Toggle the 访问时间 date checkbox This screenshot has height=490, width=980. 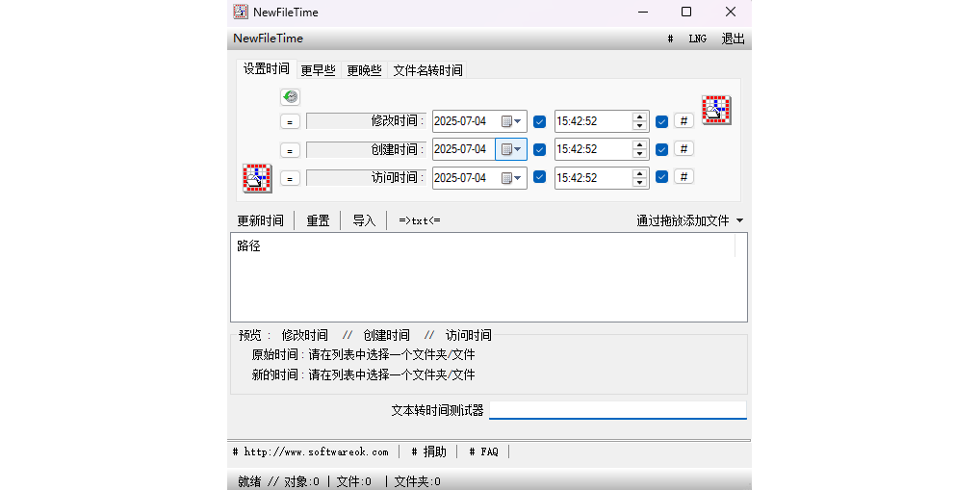tap(540, 177)
